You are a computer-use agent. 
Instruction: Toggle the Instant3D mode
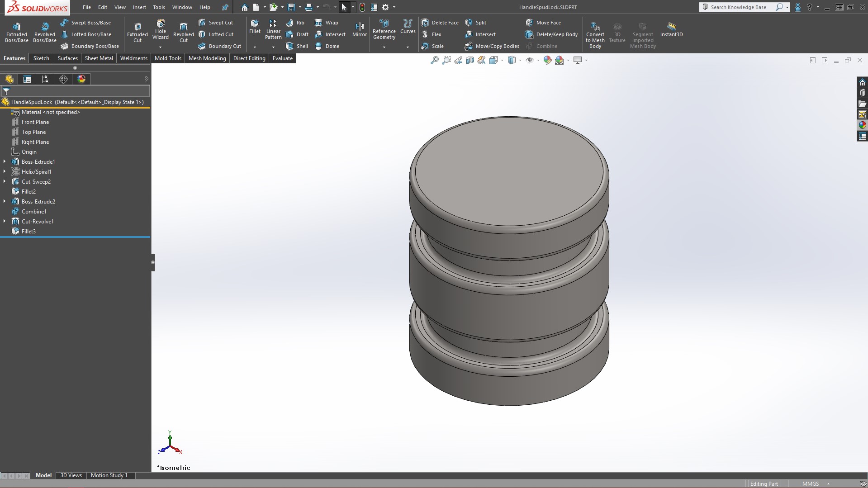coord(671,29)
